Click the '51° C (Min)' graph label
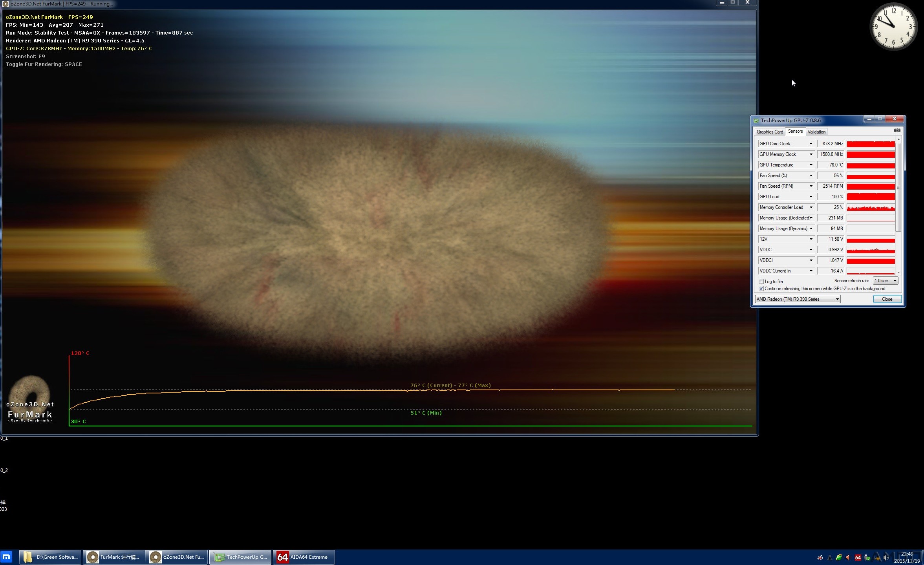The width and height of the screenshot is (924, 565). [x=426, y=413]
